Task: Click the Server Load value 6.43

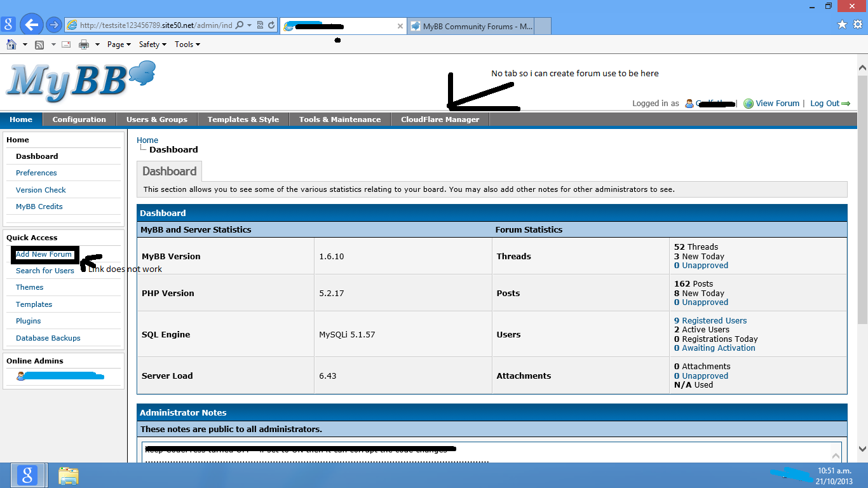Action: (328, 376)
